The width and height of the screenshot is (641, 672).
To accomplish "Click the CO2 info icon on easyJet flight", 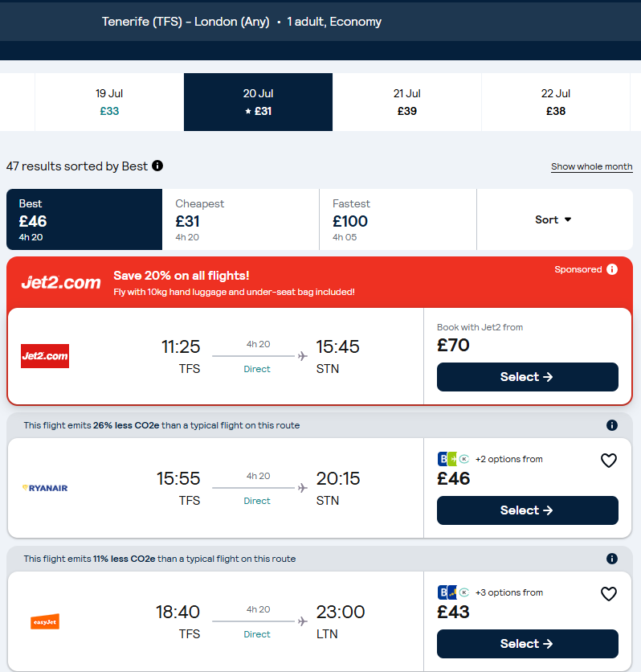I will pyautogui.click(x=612, y=559).
